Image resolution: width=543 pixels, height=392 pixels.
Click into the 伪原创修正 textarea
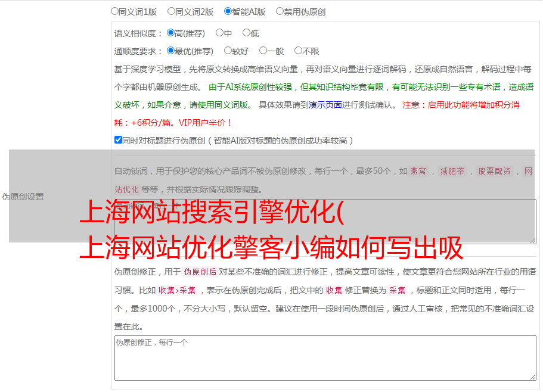325,358
